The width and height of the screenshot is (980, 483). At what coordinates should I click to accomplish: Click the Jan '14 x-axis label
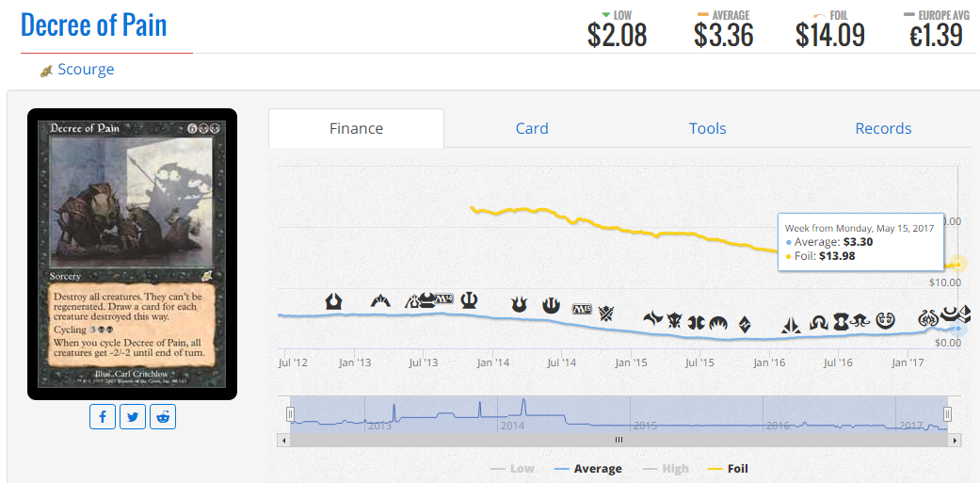click(x=495, y=362)
